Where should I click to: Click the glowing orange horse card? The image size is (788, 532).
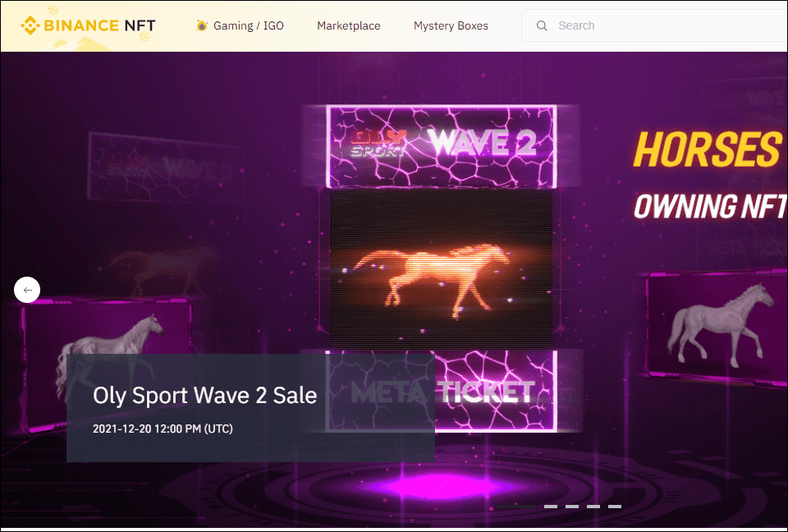[442, 268]
